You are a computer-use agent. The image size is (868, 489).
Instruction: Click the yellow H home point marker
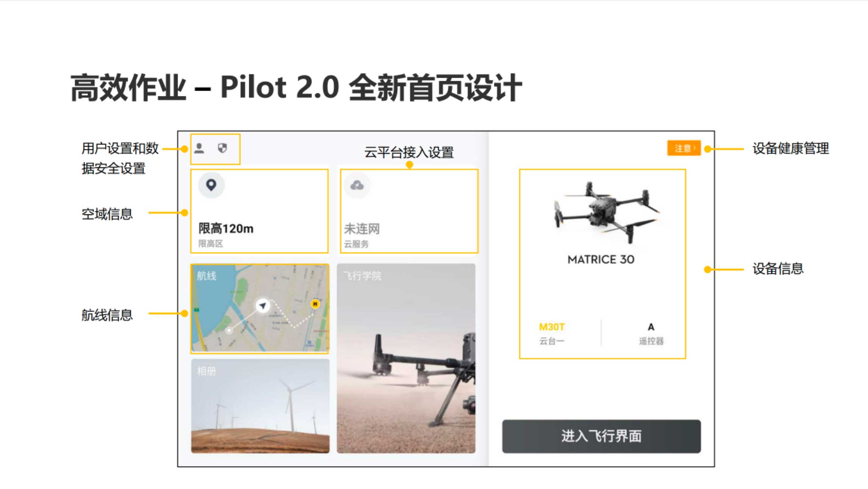[x=315, y=304]
